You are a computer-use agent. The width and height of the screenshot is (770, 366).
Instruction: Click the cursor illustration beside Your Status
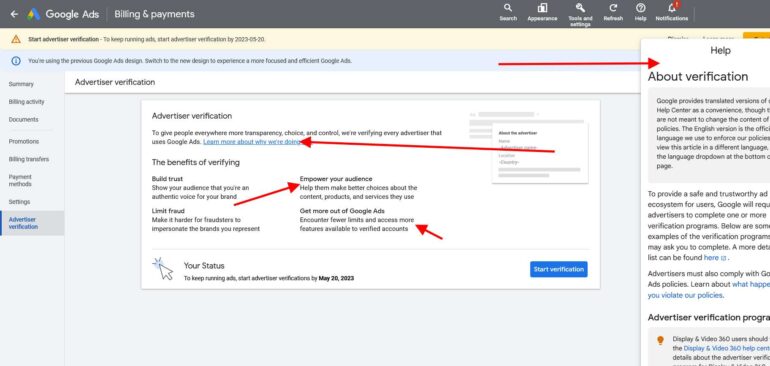(x=164, y=269)
